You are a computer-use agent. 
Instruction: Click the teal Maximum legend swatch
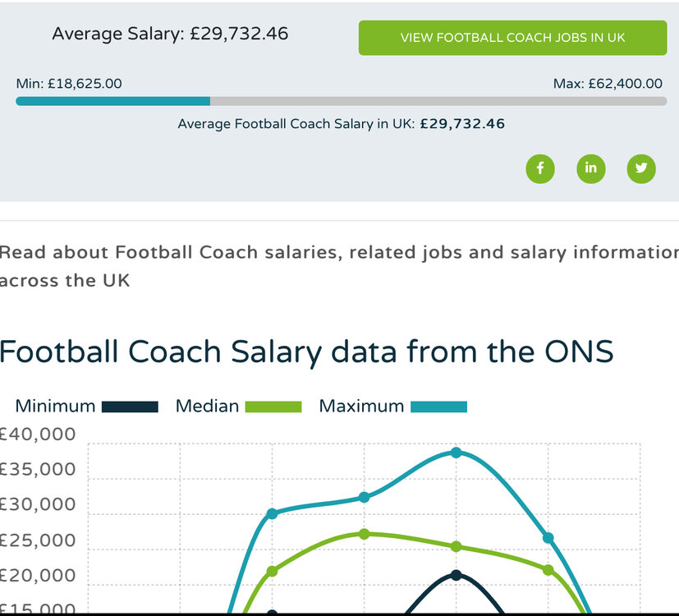438,407
